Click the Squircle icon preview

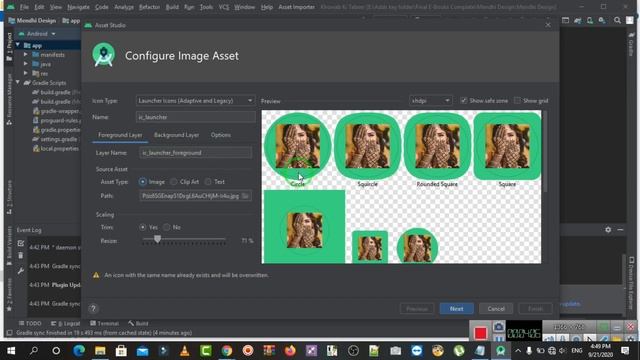coord(367,147)
